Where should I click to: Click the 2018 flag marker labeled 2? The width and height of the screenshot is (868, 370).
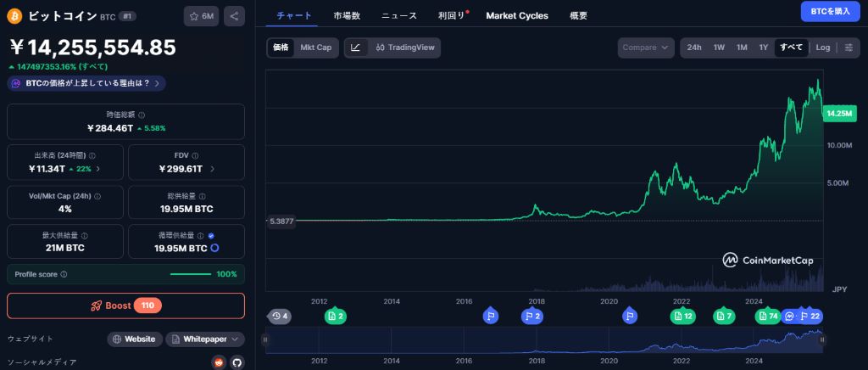point(533,317)
